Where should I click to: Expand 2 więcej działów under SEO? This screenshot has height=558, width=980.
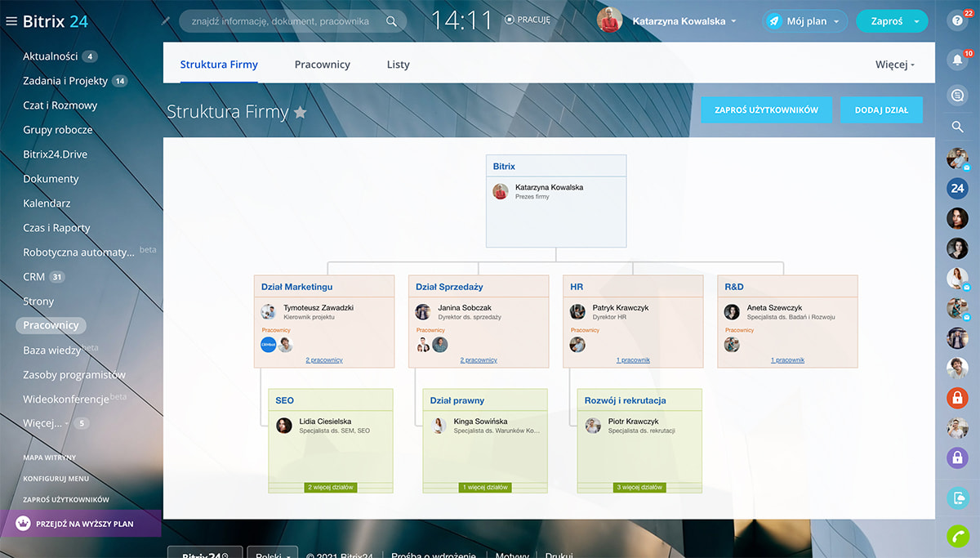point(331,487)
